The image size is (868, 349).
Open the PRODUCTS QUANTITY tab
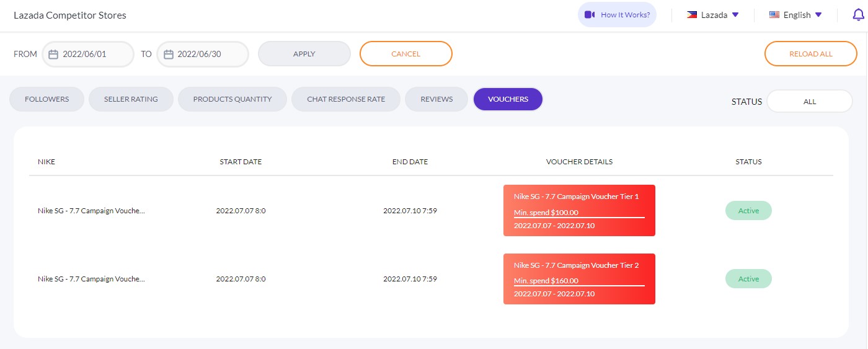point(232,99)
